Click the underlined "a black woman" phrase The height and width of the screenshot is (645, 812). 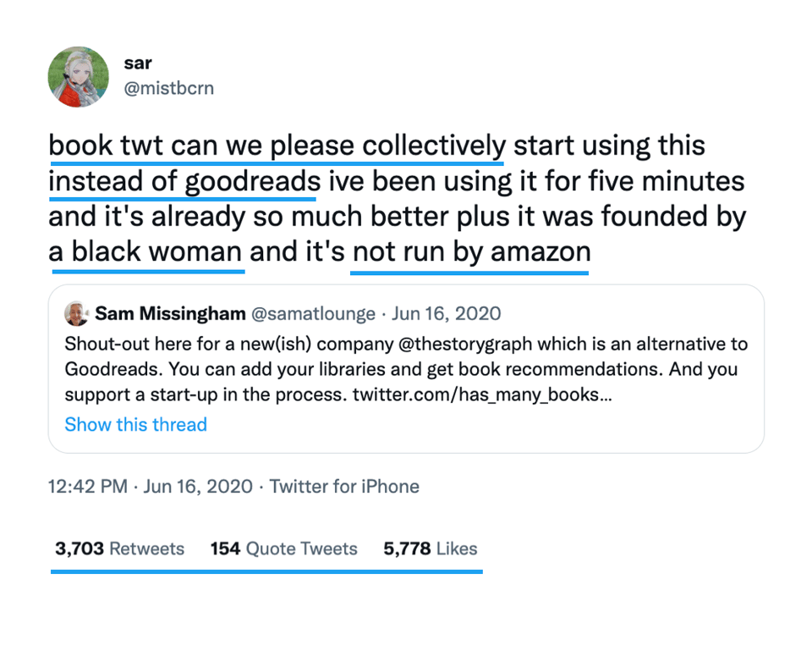pyautogui.click(x=145, y=252)
